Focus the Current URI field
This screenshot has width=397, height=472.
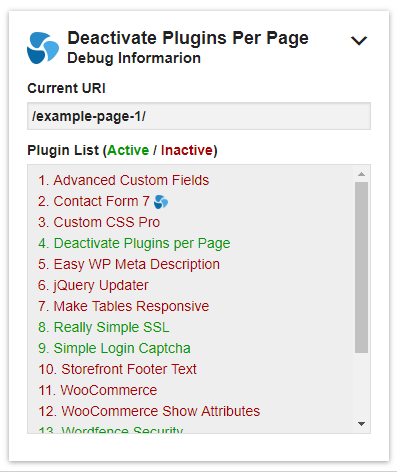coord(199,116)
